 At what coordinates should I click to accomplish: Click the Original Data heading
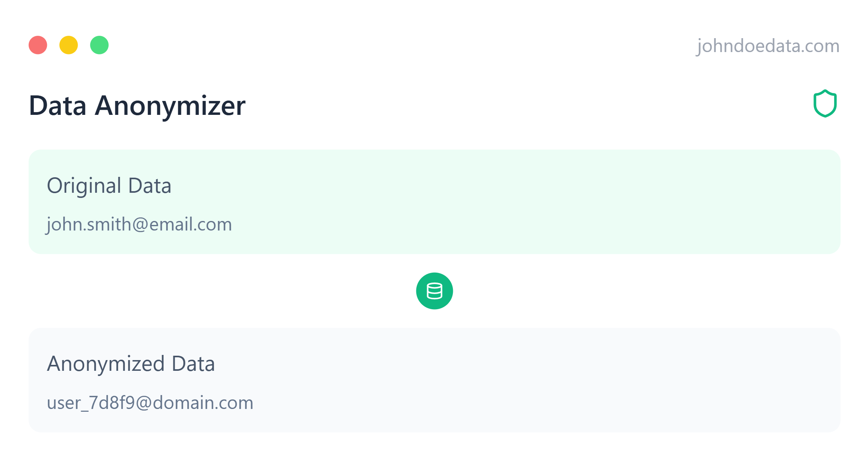tap(109, 186)
